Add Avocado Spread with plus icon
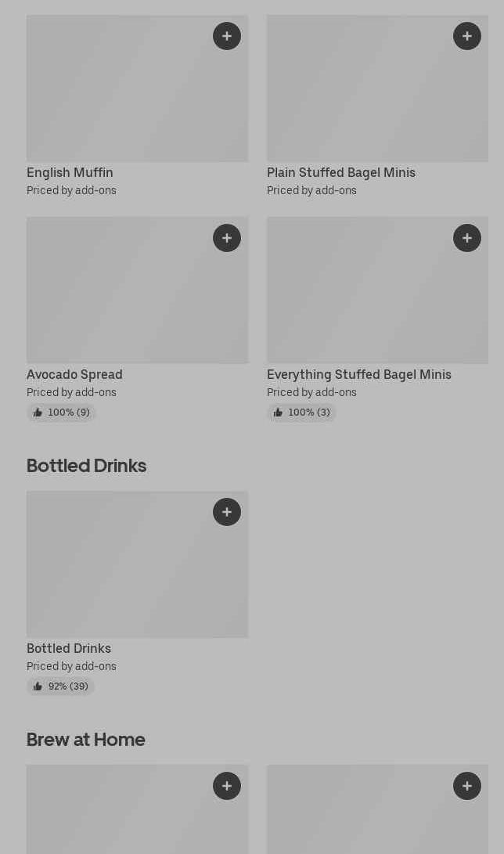 click(227, 238)
